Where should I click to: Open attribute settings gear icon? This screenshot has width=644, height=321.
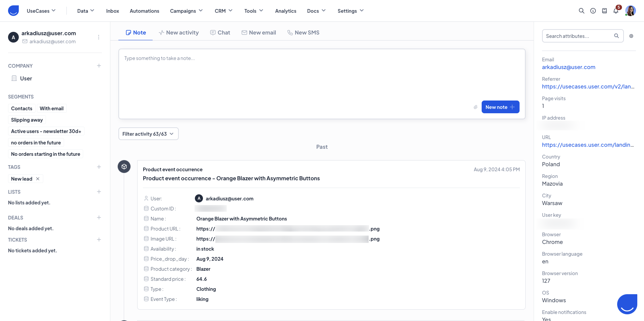point(631,36)
